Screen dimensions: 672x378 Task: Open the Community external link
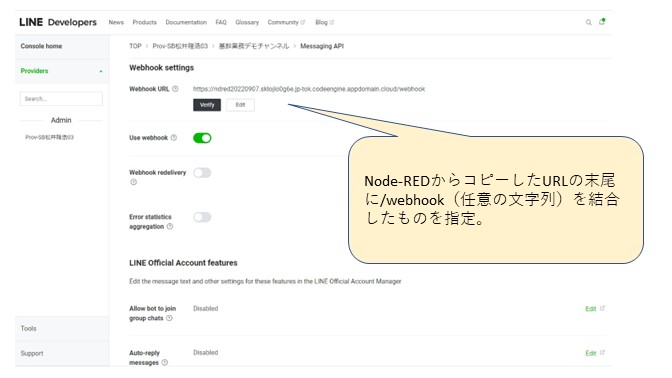[x=286, y=22]
